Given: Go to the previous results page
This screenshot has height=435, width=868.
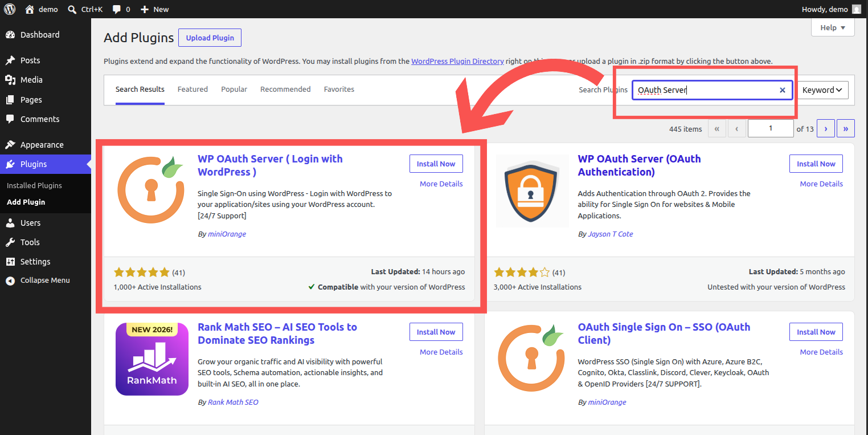Looking at the screenshot, I should click(737, 129).
